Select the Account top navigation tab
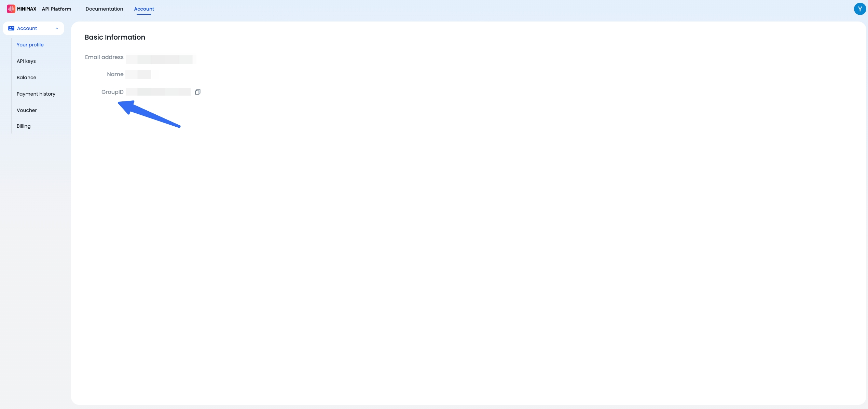 point(144,9)
